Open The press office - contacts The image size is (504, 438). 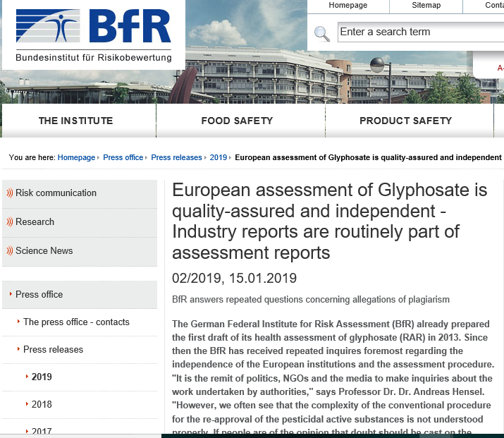click(76, 322)
